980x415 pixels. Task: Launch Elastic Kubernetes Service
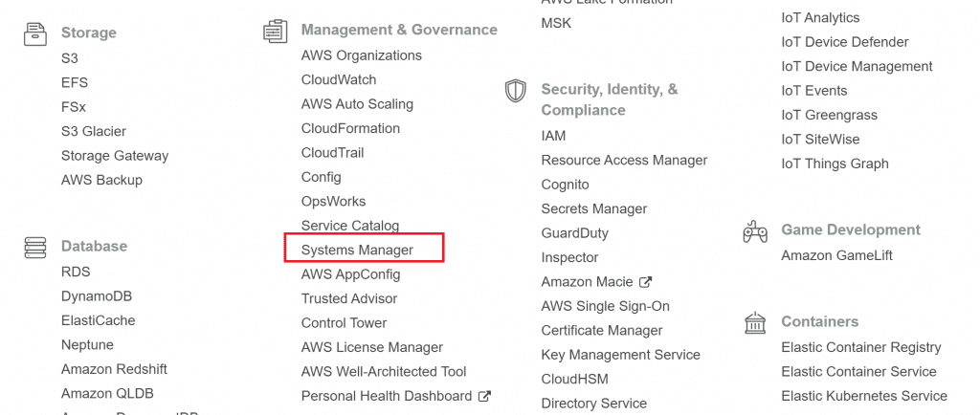(863, 396)
